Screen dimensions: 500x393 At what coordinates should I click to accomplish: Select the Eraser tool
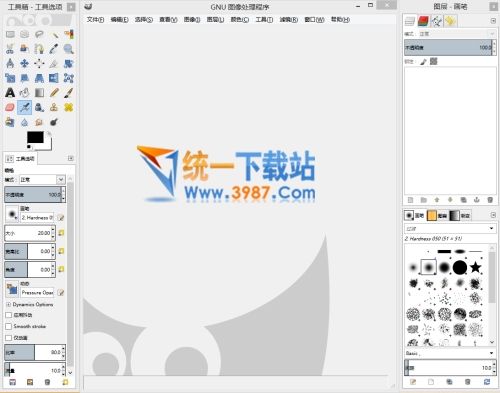pyautogui.click(x=10, y=107)
